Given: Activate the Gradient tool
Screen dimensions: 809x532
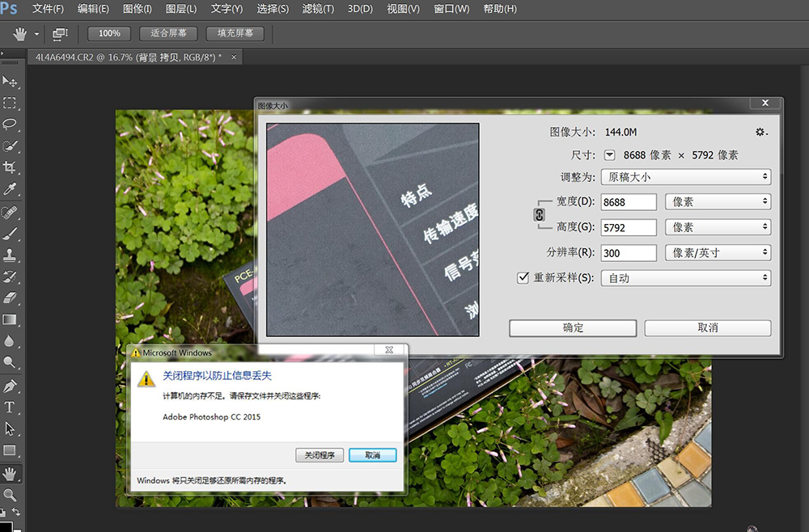Looking at the screenshot, I should pos(10,320).
